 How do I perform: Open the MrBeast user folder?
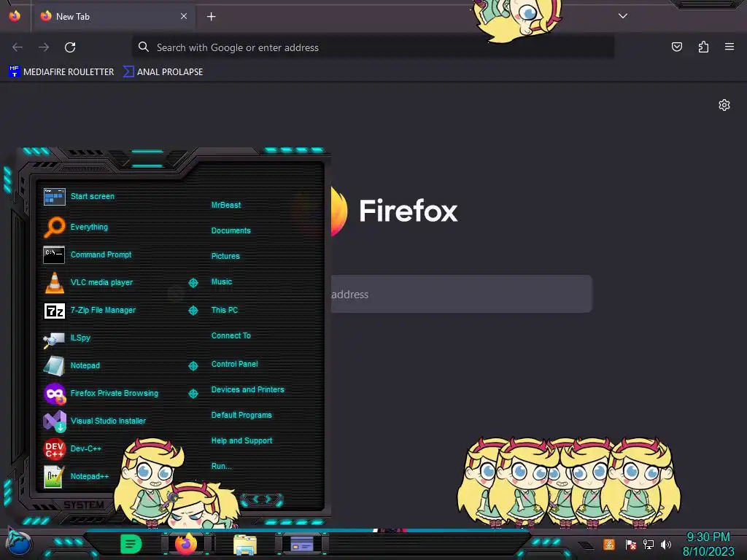[226, 205]
